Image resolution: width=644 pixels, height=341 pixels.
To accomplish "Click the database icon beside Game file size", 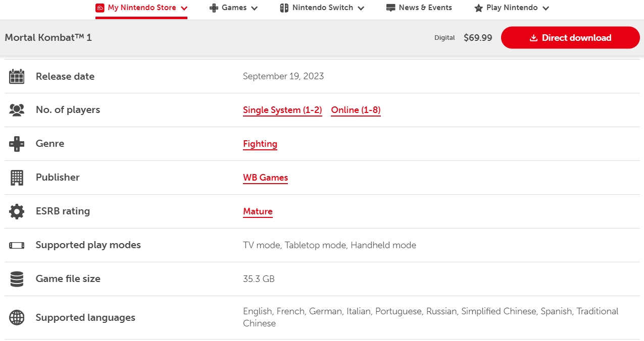I will click(x=17, y=279).
